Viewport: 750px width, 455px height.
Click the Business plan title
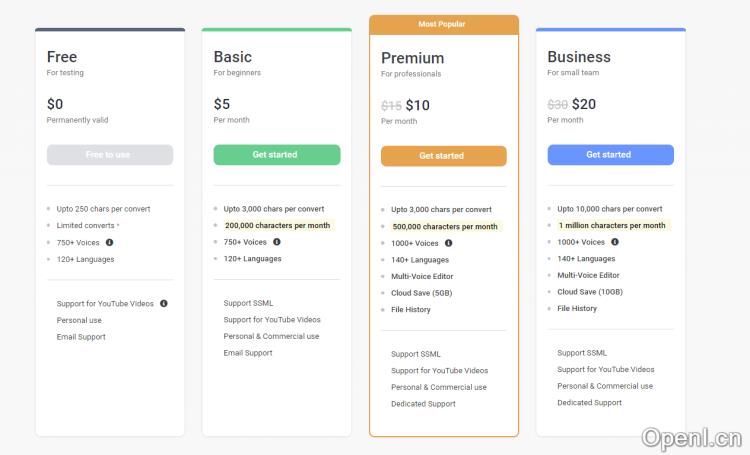(x=578, y=57)
